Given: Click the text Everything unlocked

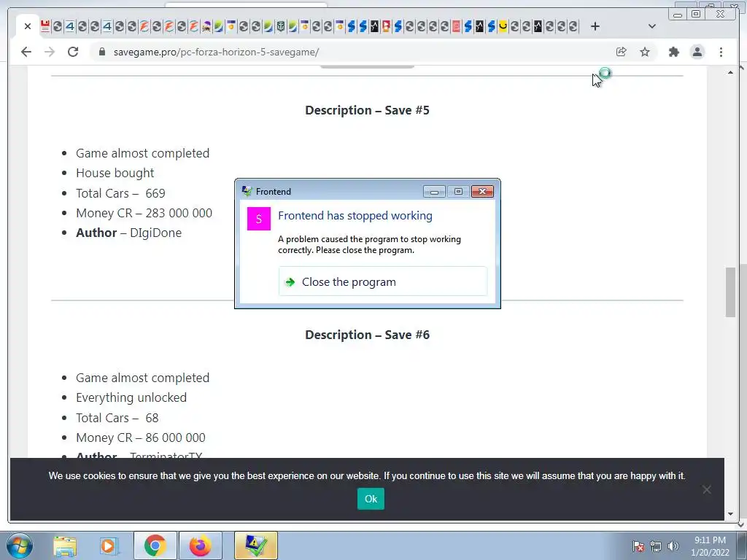Looking at the screenshot, I should click(131, 397).
